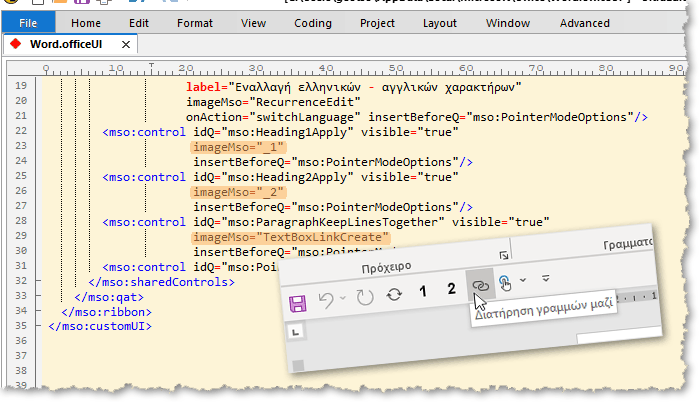Open the Coding menu
The image size is (699, 402).
click(312, 23)
